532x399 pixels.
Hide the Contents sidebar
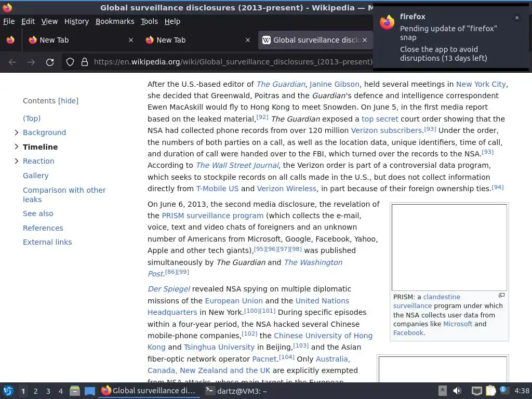click(68, 101)
